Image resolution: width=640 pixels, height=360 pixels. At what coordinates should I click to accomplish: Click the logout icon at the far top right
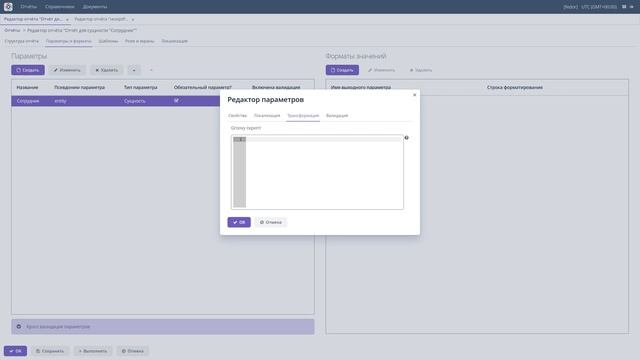tap(631, 7)
